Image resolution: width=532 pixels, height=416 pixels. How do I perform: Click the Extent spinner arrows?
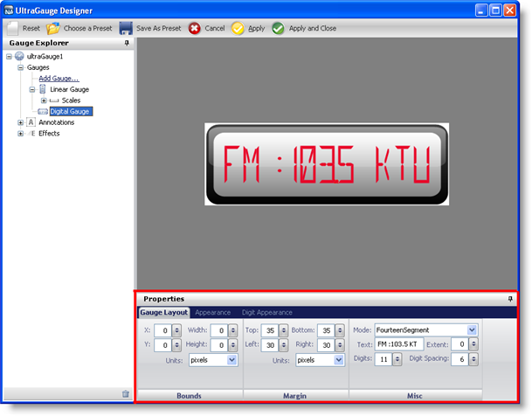473,344
